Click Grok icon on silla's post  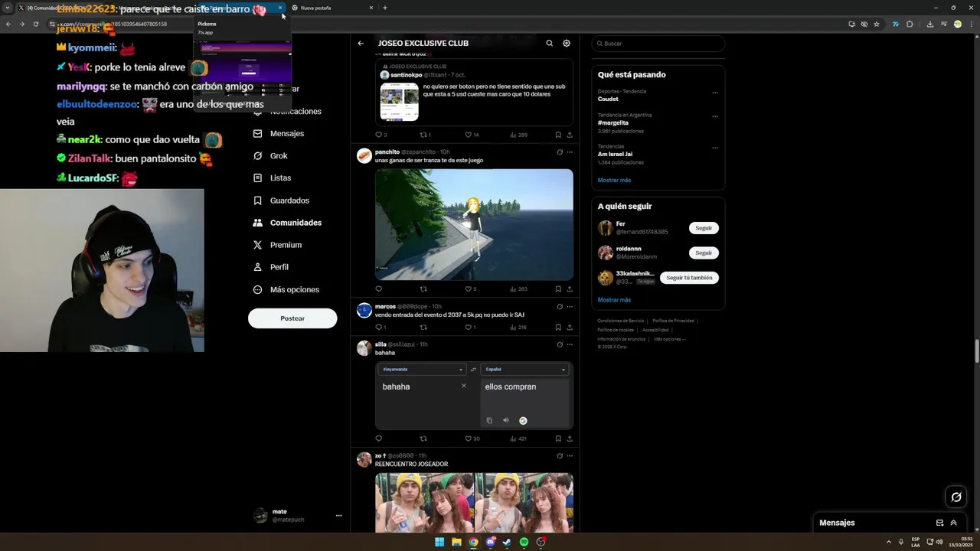(x=560, y=344)
